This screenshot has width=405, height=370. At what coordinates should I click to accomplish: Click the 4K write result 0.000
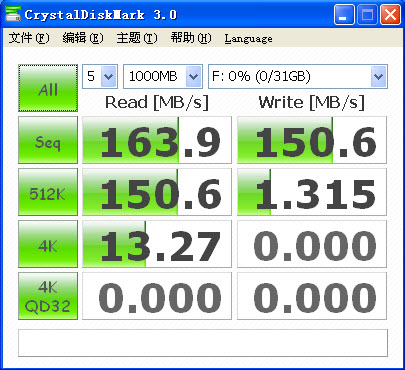coord(312,244)
